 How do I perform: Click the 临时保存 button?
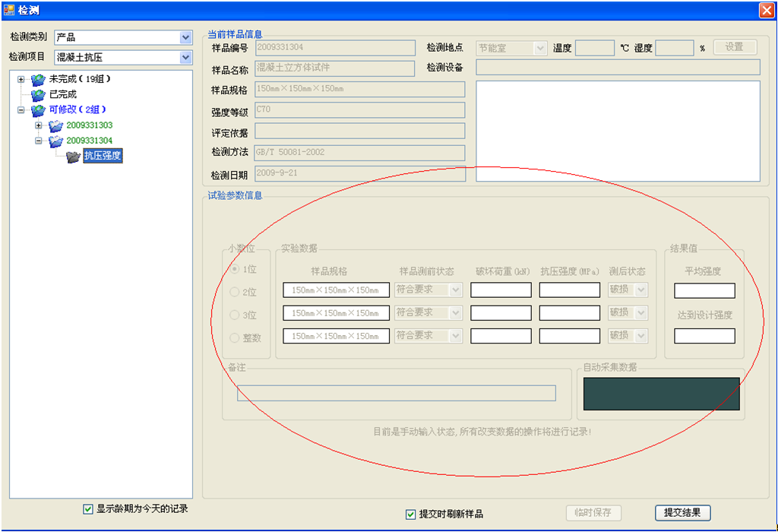point(593,513)
